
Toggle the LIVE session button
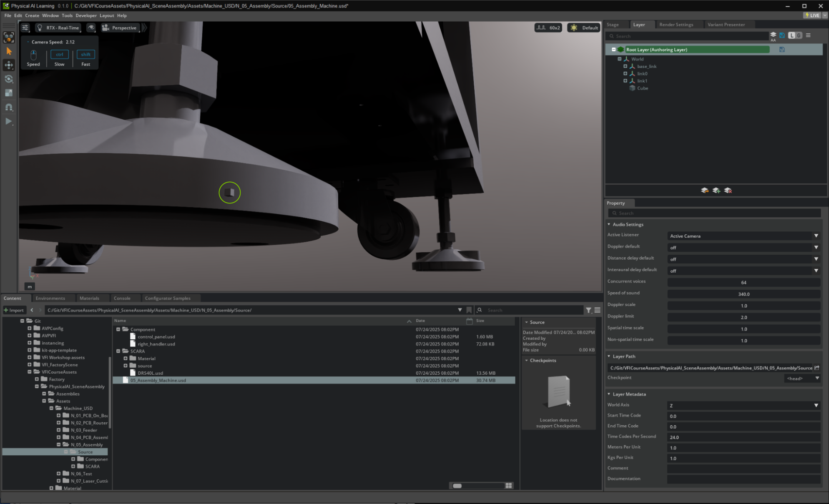(x=812, y=15)
